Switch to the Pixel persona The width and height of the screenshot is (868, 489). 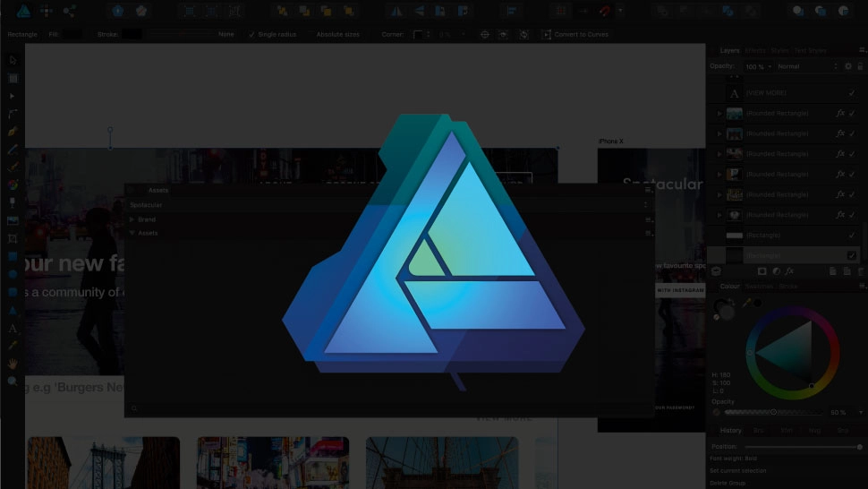[47, 11]
